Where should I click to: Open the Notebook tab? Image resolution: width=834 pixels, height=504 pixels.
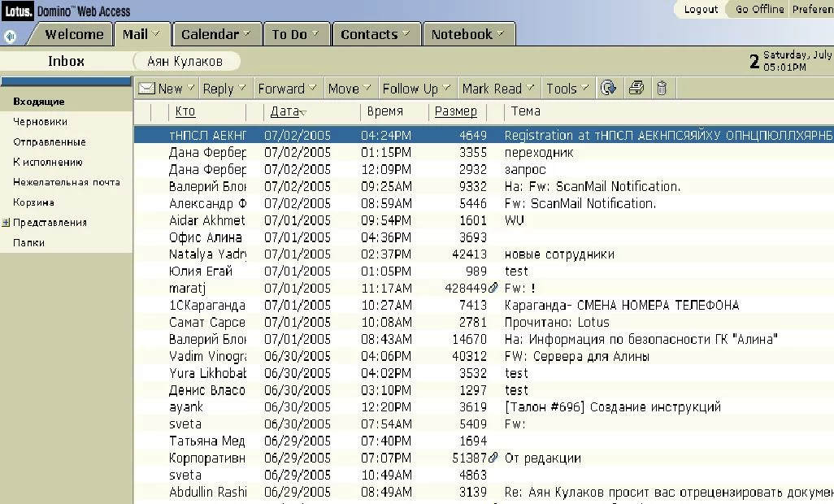[x=467, y=34]
